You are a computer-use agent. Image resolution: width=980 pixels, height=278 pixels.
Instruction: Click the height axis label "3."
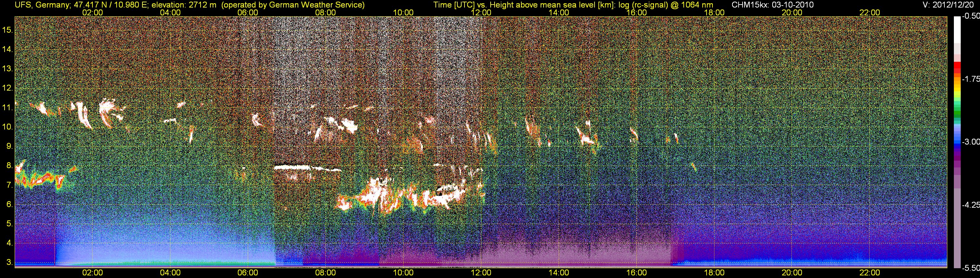pyautogui.click(x=9, y=262)
